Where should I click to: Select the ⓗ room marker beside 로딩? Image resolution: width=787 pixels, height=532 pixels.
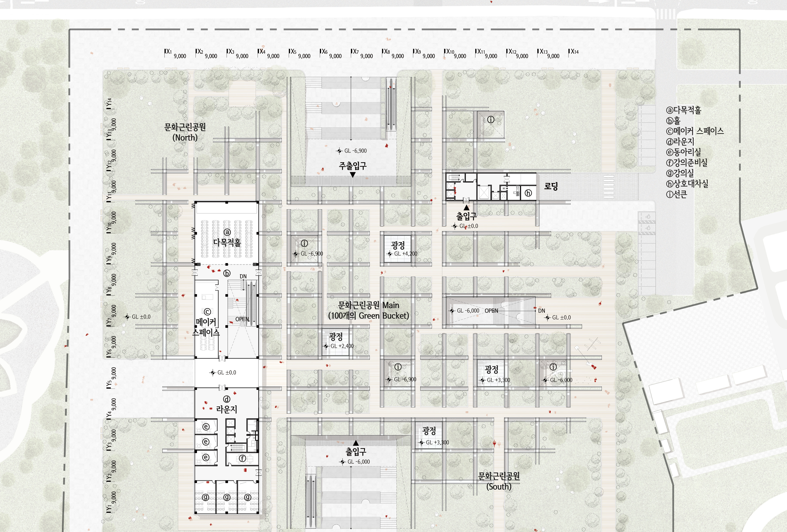click(x=528, y=193)
